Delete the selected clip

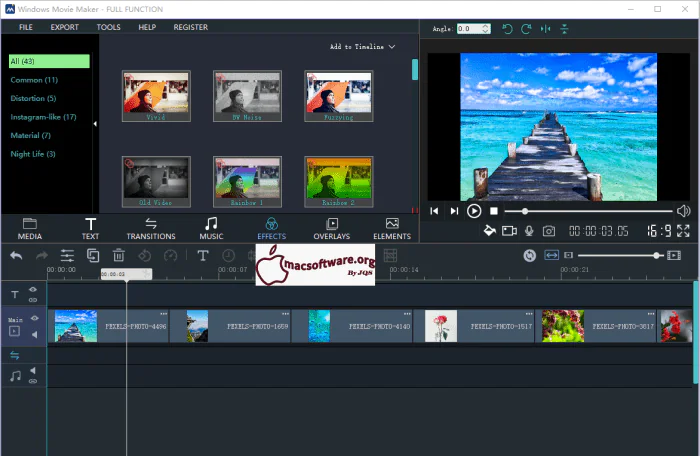[x=119, y=255]
